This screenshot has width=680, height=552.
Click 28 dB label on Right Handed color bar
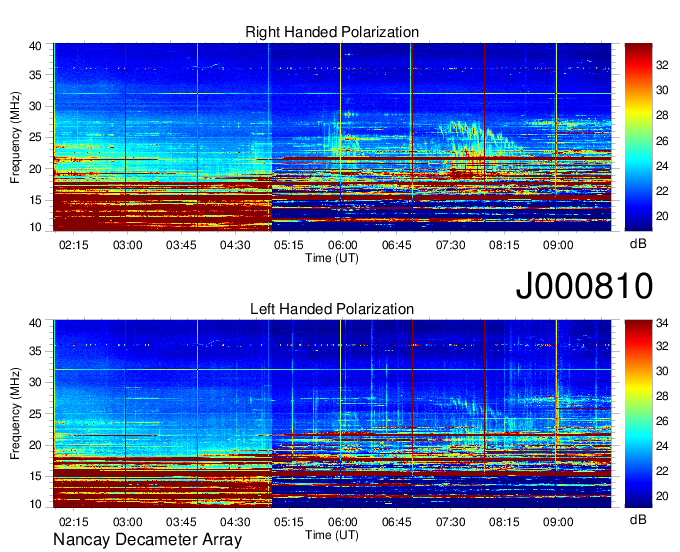pyautogui.click(x=662, y=115)
